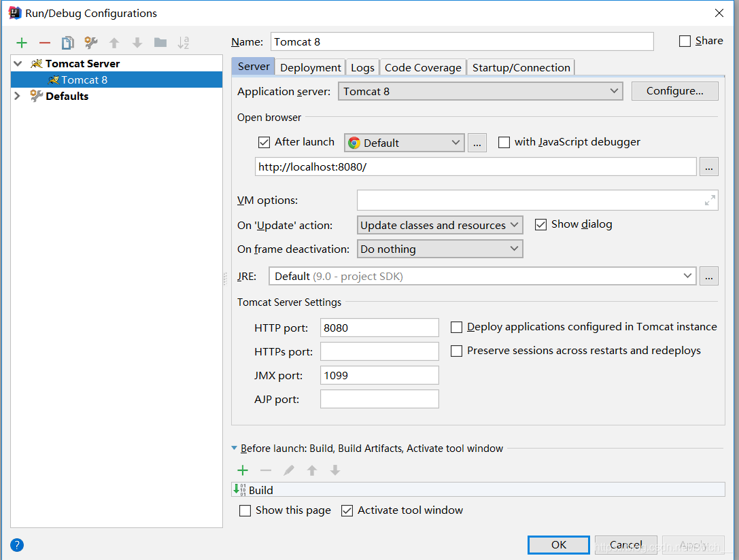Remove selected before-launch task
739x560 pixels.
coord(266,470)
